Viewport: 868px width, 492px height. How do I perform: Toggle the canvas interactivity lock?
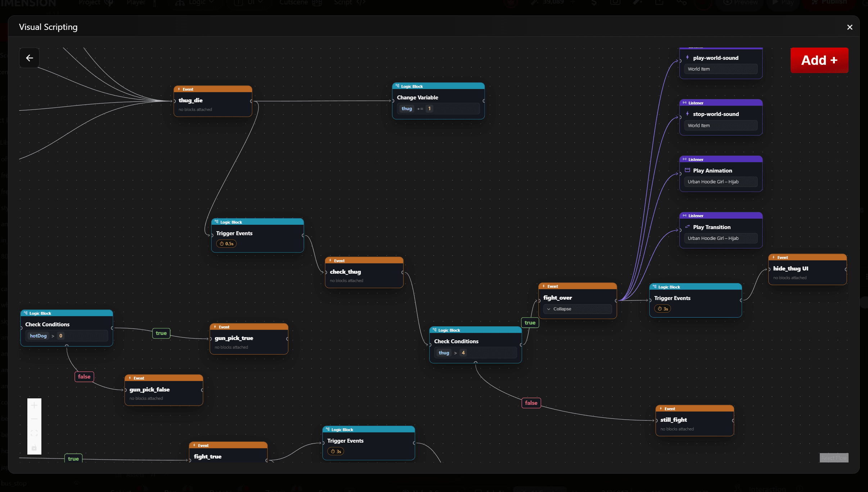[34, 447]
